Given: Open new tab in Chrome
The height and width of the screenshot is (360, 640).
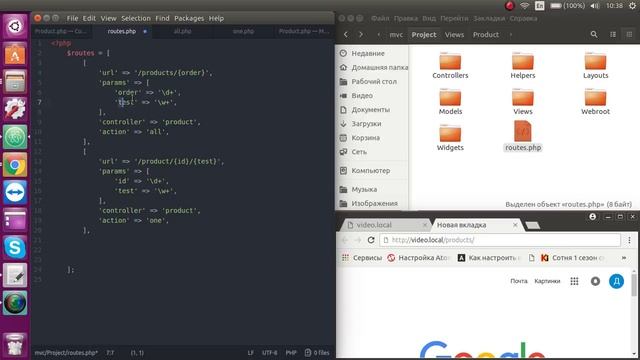Looking at the screenshot, I should [532, 225].
